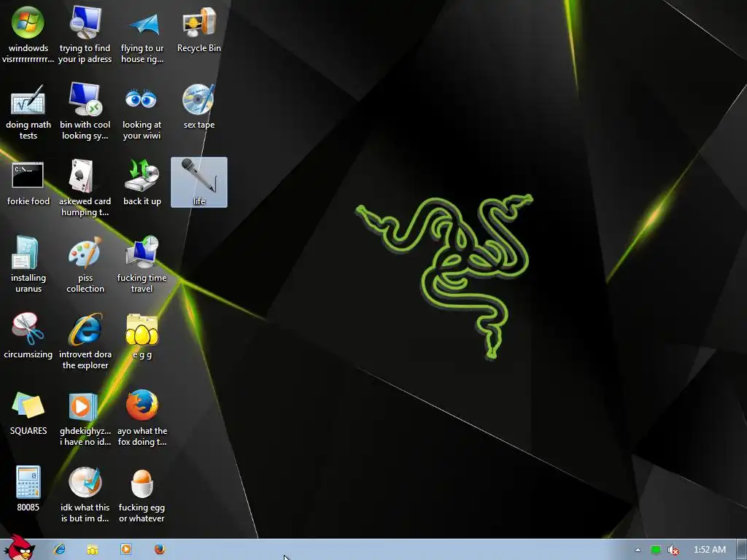Open the egg folder pinned on taskbar
The width and height of the screenshot is (747, 560).
click(93, 550)
